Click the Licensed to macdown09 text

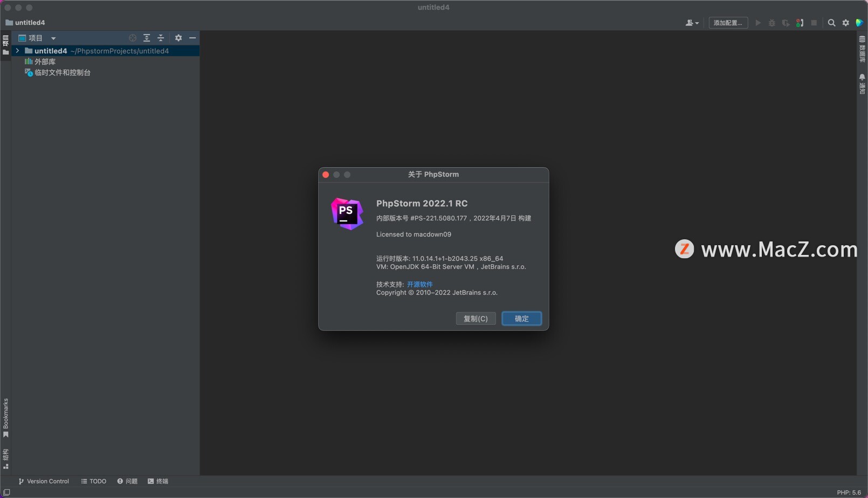coord(414,234)
